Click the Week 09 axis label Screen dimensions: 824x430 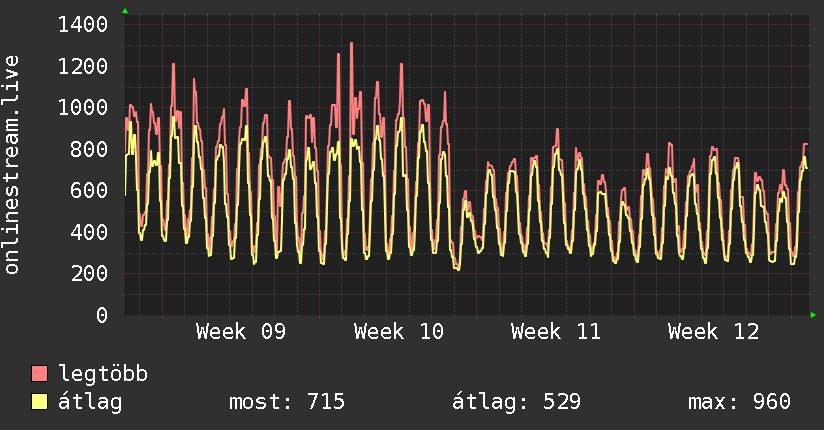pyautogui.click(x=241, y=332)
